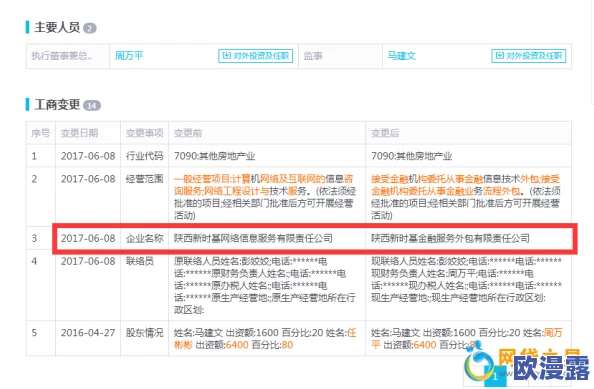Click 变更前 value 7090:其他房地产业
Image resolution: width=594 pixels, height=389 pixels.
point(214,156)
